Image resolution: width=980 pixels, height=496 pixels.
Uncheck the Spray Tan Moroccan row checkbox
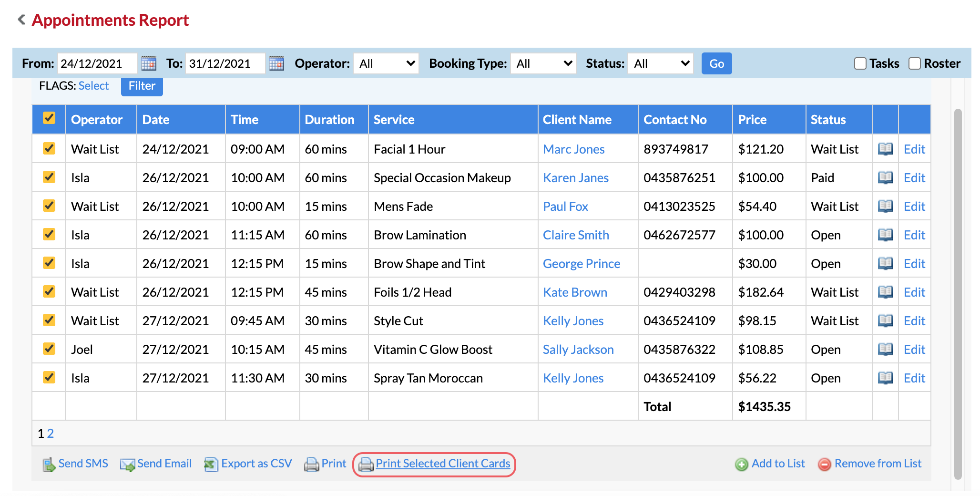49,377
